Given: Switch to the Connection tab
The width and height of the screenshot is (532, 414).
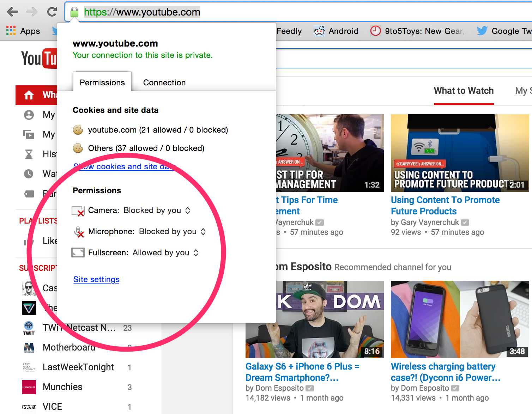Looking at the screenshot, I should 164,83.
